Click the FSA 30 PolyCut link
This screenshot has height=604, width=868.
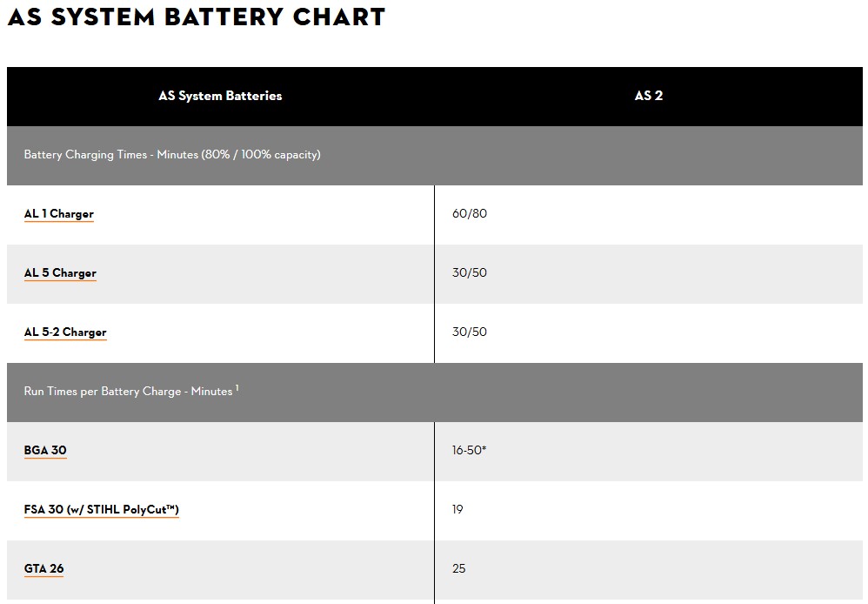pos(102,510)
